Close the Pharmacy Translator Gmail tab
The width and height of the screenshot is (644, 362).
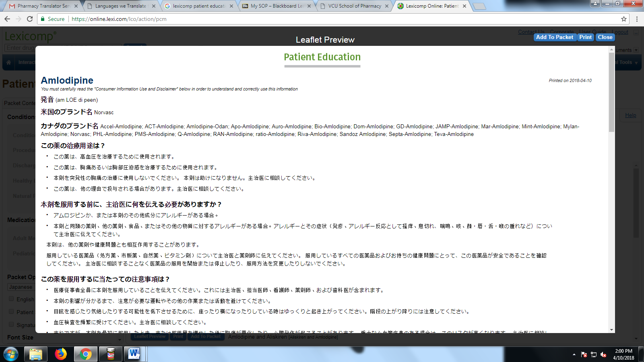[x=76, y=6]
